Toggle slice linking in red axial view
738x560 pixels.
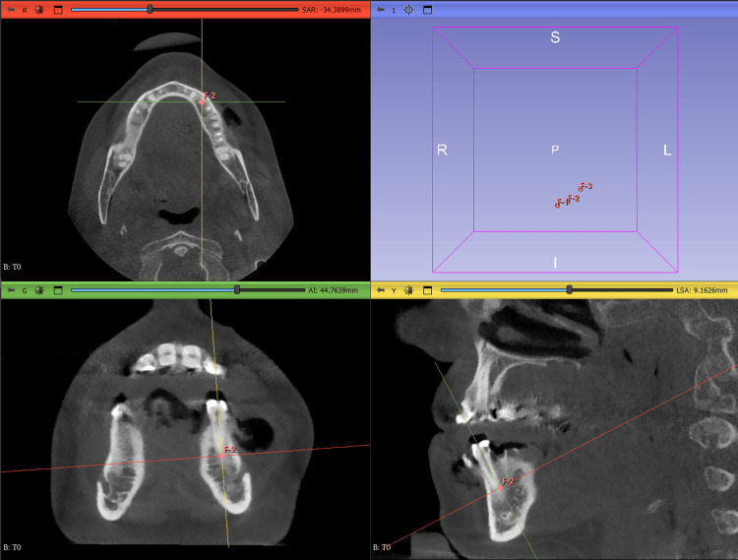[39, 10]
